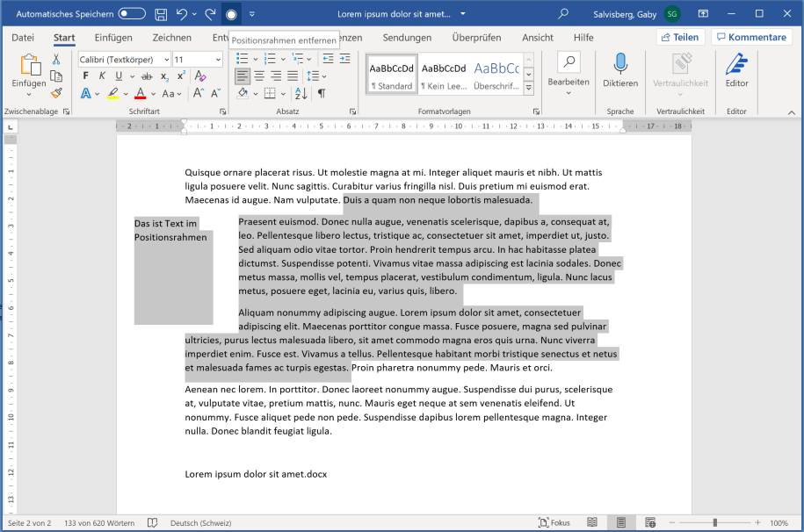The image size is (804, 532).
Task: Apply red font color
Action: (x=140, y=93)
